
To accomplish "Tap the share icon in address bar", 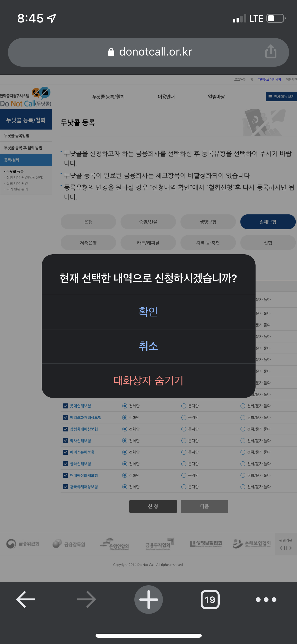I will click(x=271, y=52).
